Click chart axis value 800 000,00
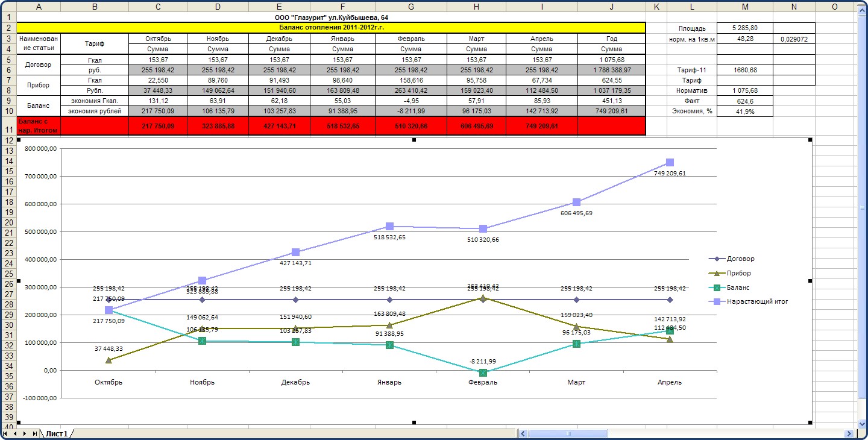Screen dimensions: 868x440 click(40, 148)
